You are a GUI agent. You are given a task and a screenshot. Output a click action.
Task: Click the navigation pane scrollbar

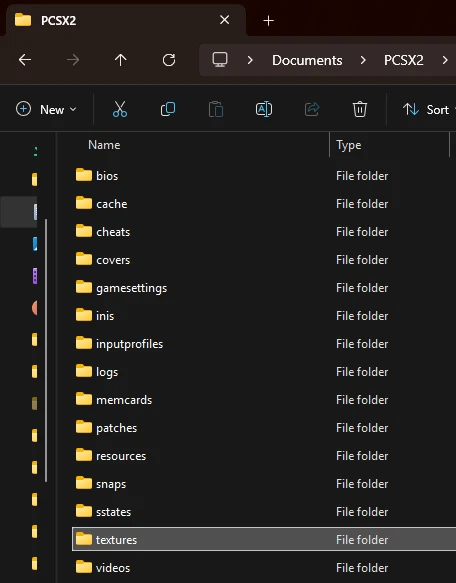(46, 350)
